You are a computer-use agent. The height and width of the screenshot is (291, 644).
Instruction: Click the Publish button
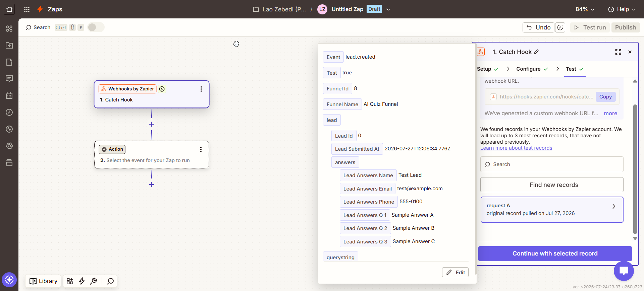[625, 27]
